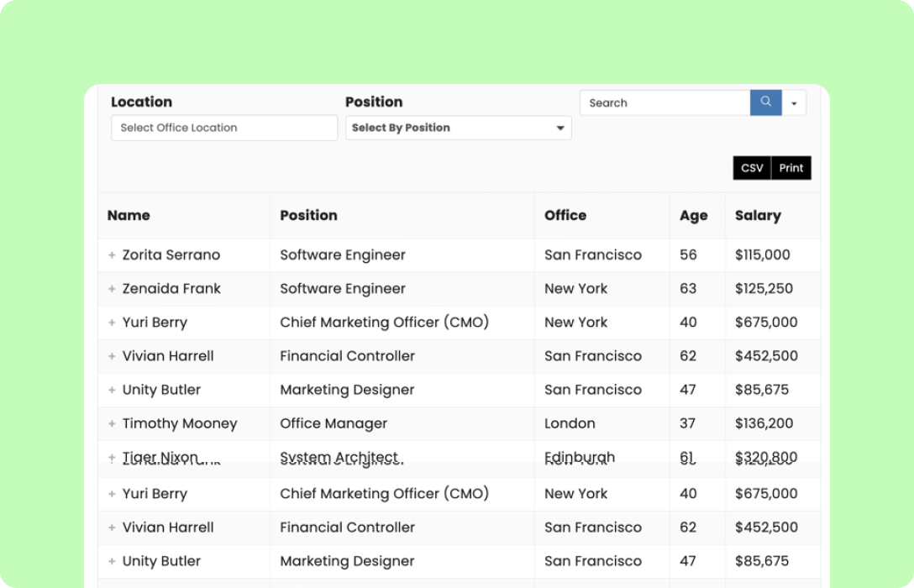
Task: Open the search options dropdown arrow
Action: point(795,102)
